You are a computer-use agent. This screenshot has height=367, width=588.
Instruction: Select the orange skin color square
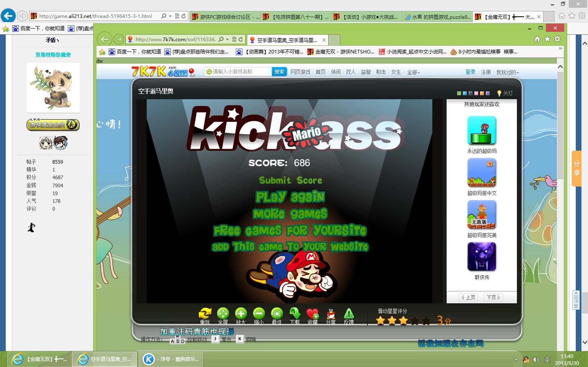point(482,93)
